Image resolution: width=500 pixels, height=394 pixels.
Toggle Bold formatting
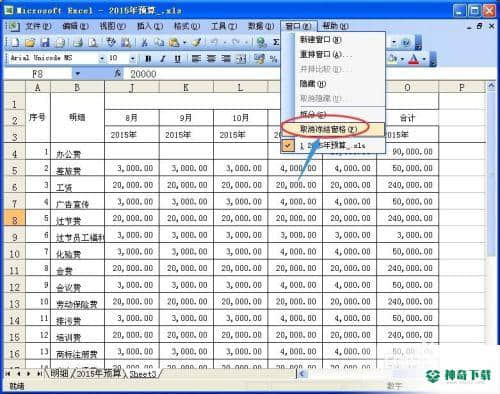148,59
